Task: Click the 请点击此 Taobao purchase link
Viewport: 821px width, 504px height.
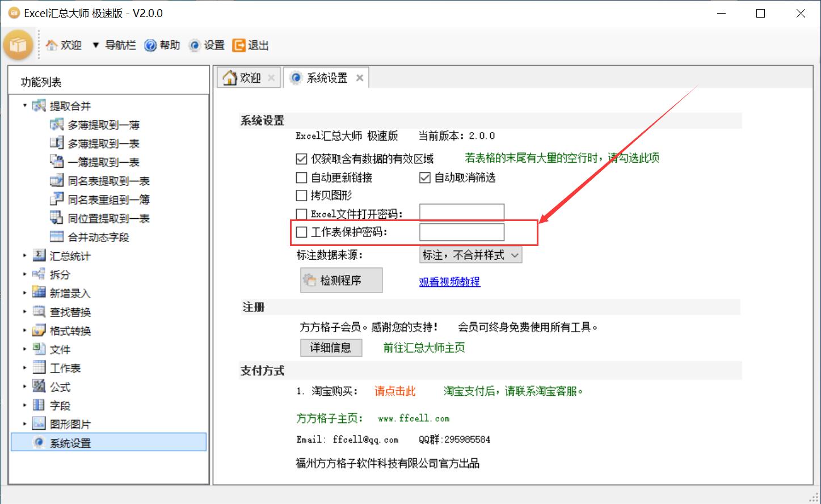Action: [x=395, y=391]
